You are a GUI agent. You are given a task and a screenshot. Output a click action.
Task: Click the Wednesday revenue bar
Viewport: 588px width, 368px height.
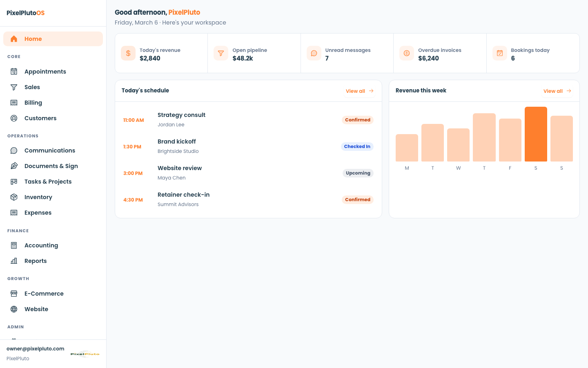(x=458, y=145)
